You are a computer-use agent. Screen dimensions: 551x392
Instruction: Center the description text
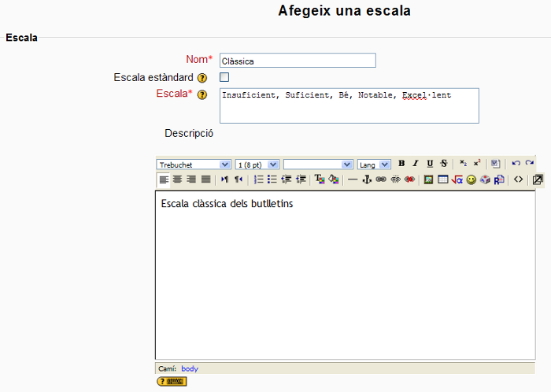coord(177,179)
